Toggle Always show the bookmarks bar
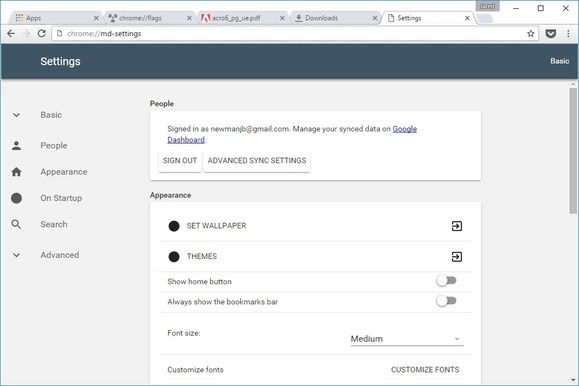The width and height of the screenshot is (579, 386). [x=446, y=301]
